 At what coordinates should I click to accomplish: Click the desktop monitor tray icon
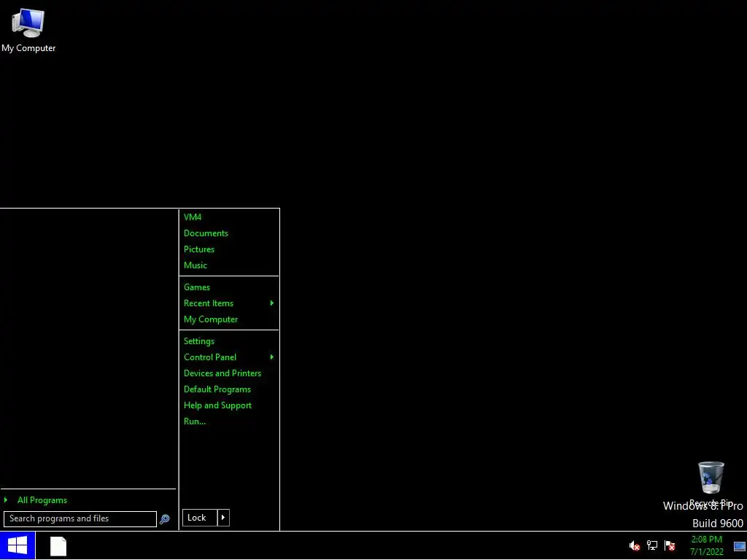click(740, 547)
